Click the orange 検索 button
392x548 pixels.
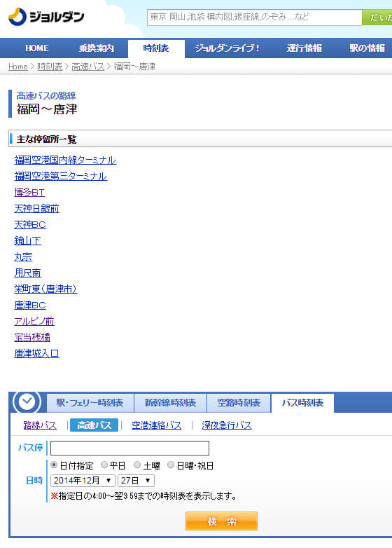(x=221, y=521)
